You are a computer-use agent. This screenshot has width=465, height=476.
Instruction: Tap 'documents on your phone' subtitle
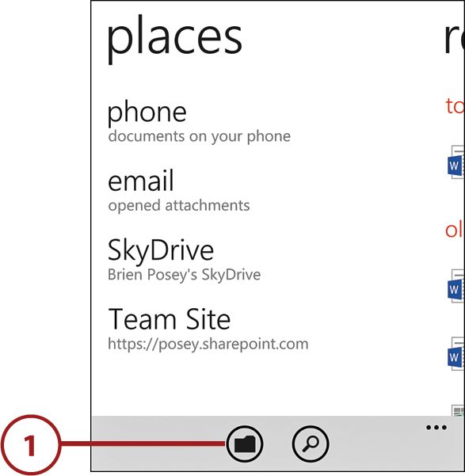click(200, 136)
